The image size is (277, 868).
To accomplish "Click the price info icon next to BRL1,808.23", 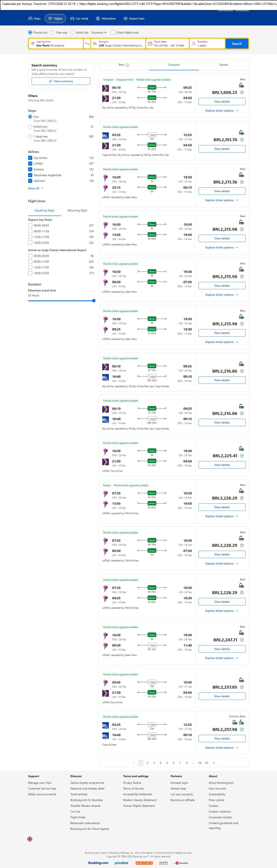I will pos(242,93).
